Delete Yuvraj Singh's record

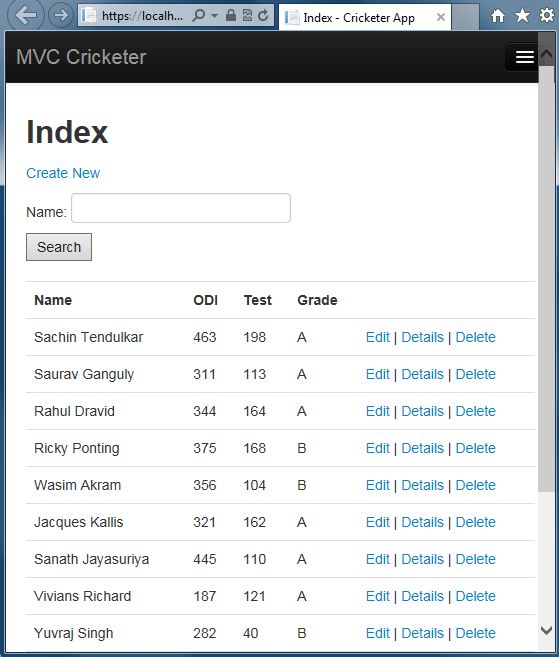click(476, 633)
